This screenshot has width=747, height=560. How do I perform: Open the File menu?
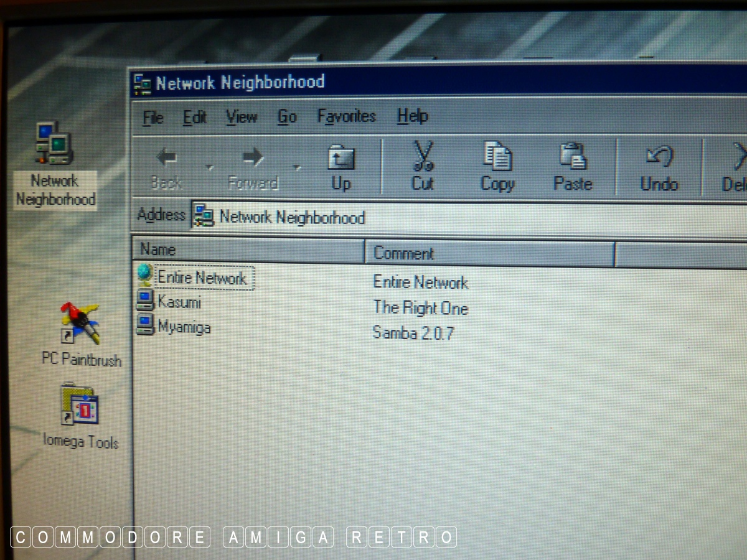pos(153,117)
